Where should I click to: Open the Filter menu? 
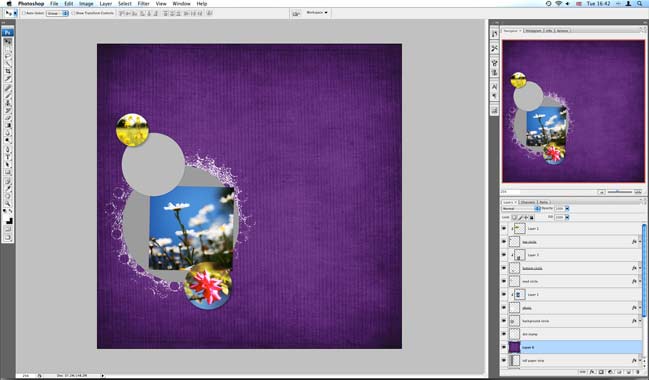pyautogui.click(x=144, y=4)
